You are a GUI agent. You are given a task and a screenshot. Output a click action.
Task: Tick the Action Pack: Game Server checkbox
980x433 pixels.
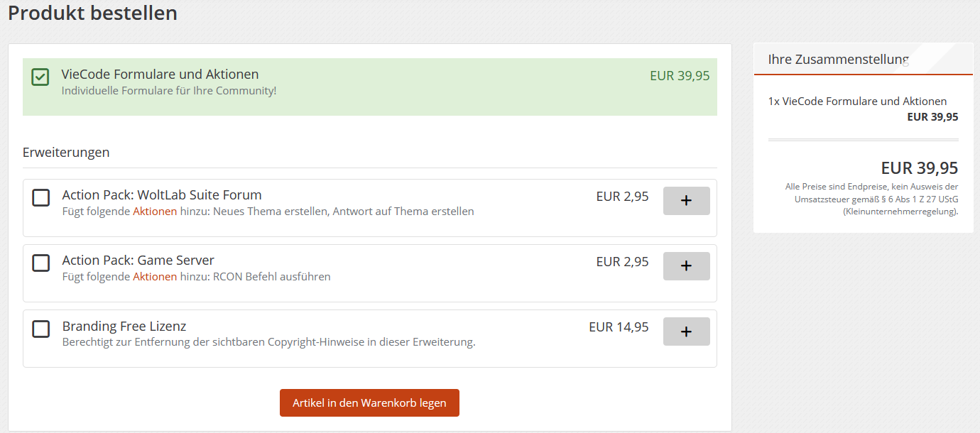click(x=41, y=263)
